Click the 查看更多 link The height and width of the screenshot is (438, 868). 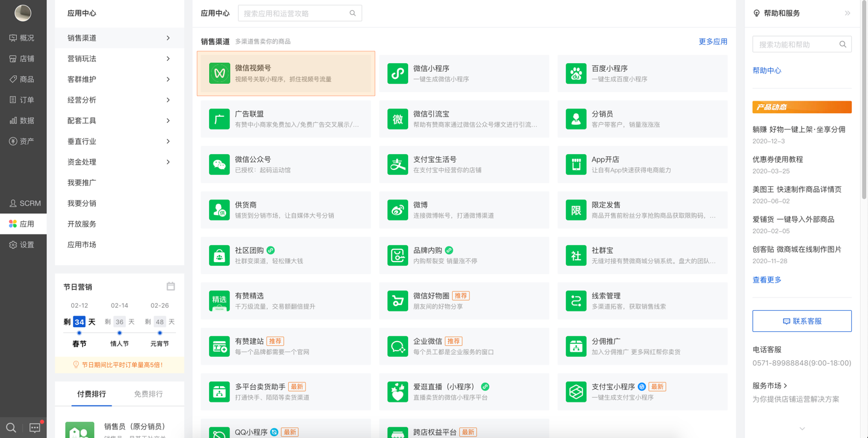[767, 280]
